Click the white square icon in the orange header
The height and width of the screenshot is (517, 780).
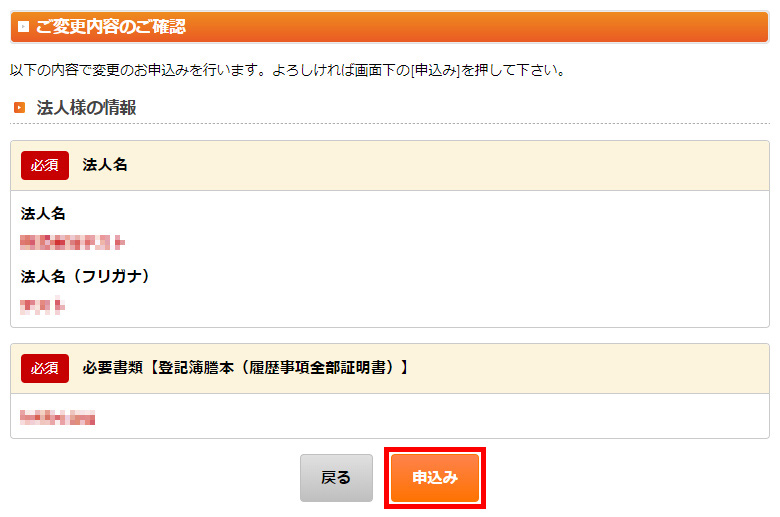[x=23, y=27]
